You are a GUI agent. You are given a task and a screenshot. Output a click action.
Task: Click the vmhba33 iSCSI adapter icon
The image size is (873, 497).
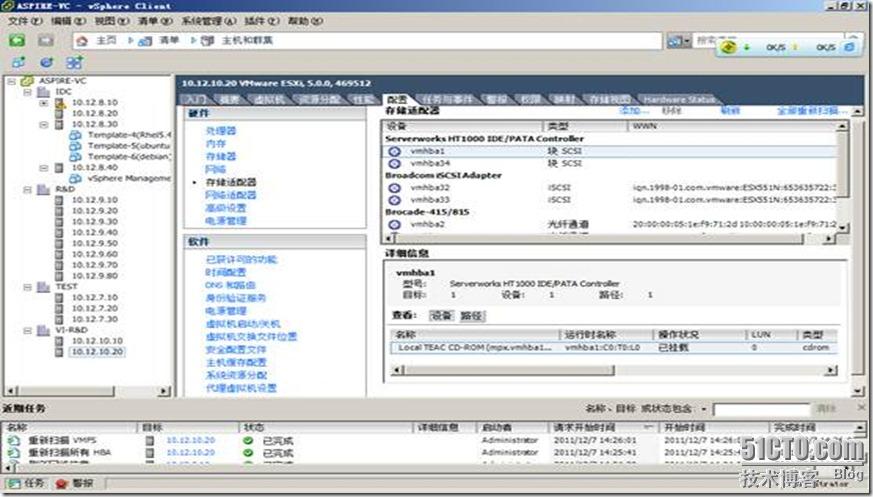coord(395,200)
